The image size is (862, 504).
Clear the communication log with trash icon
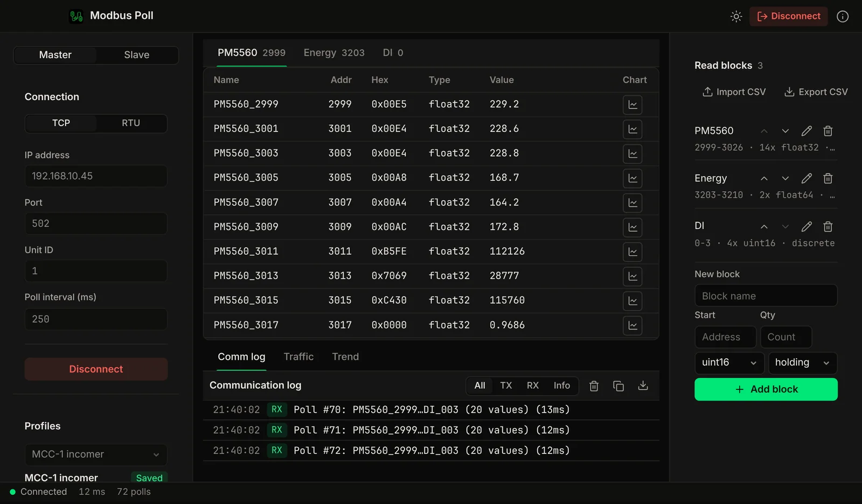pyautogui.click(x=594, y=386)
